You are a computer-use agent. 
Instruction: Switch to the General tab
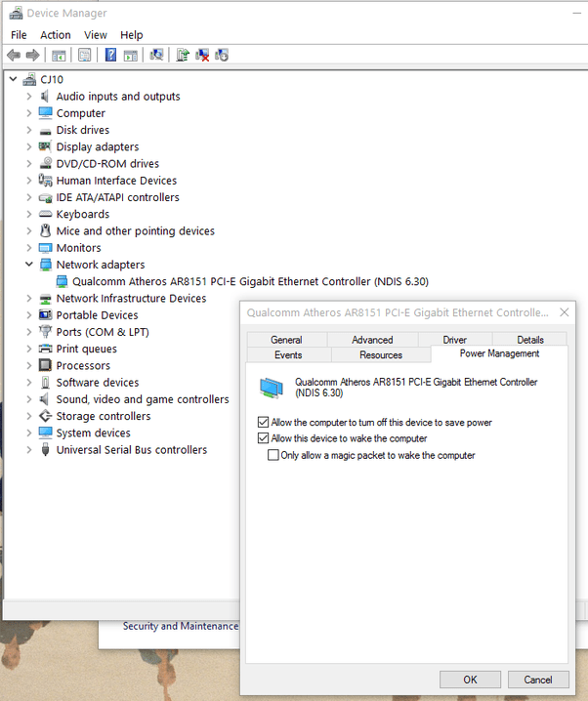point(286,340)
